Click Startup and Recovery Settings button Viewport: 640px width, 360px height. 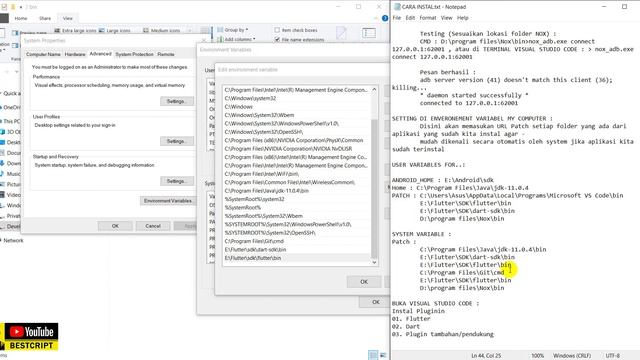(177, 181)
